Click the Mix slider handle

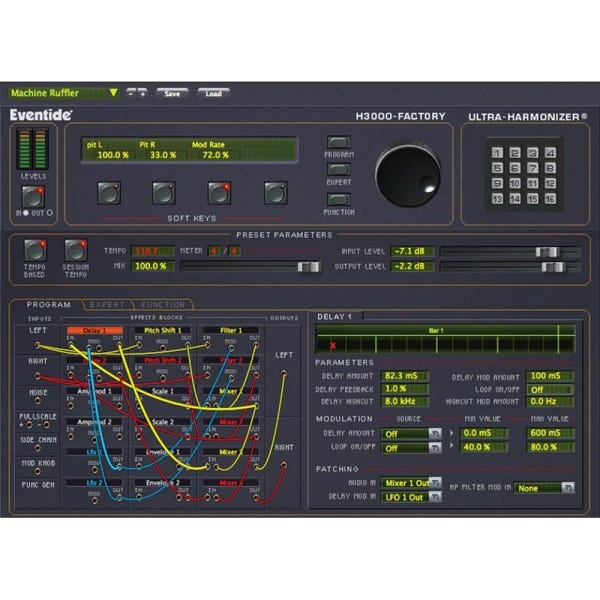pos(309,267)
